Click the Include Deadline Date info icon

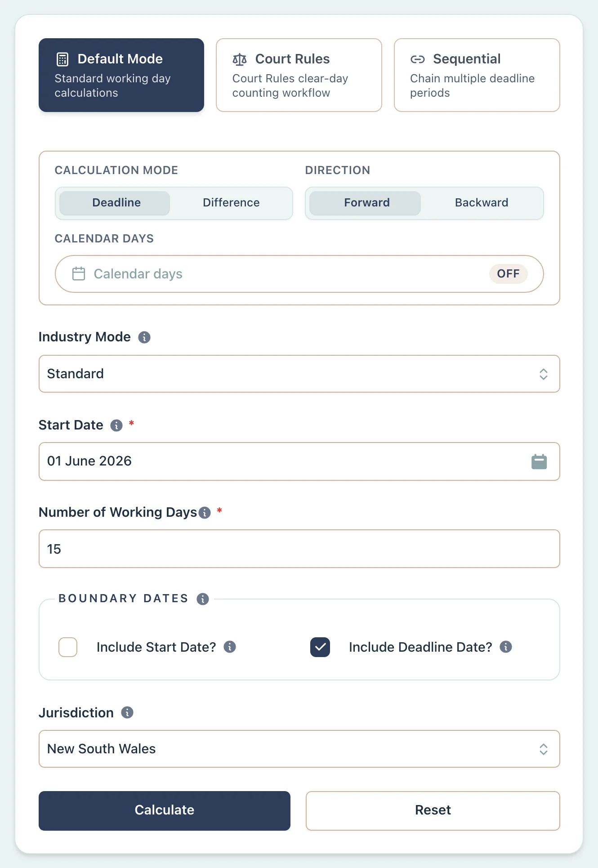[506, 647]
